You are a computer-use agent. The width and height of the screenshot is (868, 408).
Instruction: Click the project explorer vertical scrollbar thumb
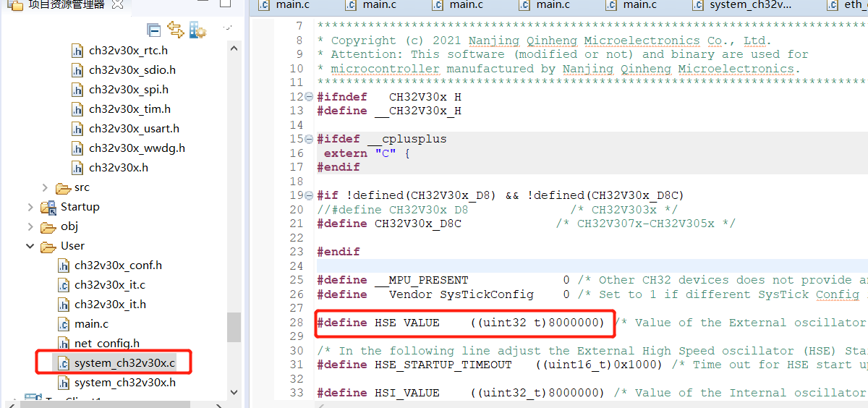coord(234,327)
